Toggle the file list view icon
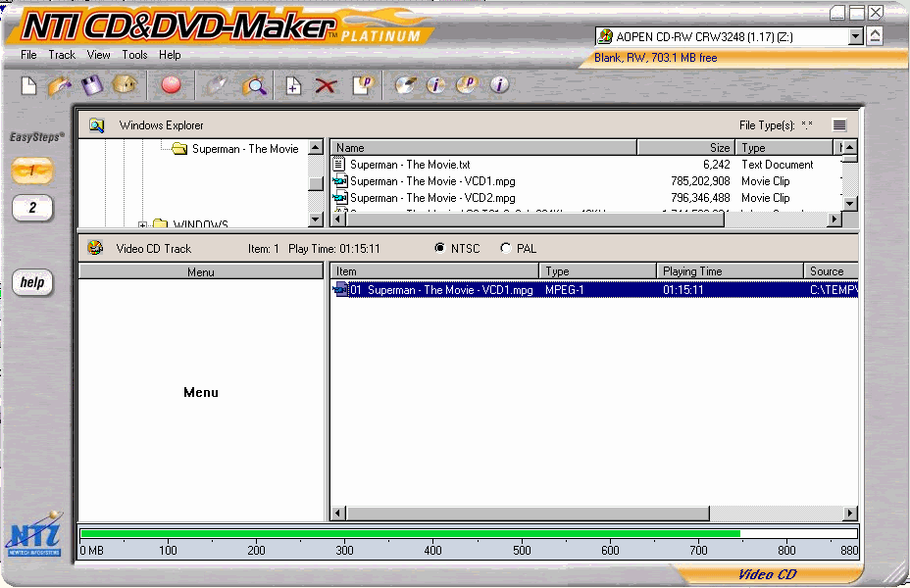Screen dimensions: 910x588 839,125
